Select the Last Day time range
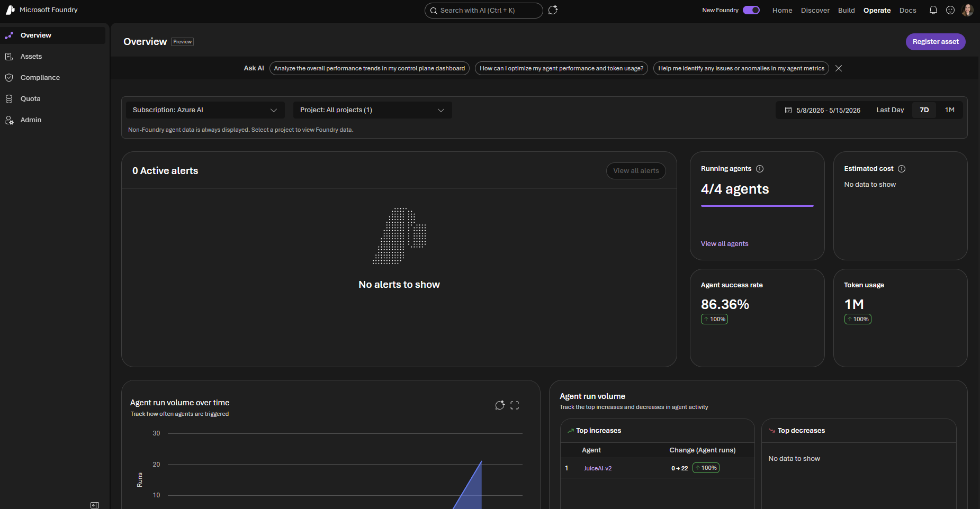Image resolution: width=980 pixels, height=509 pixels. pyautogui.click(x=890, y=110)
